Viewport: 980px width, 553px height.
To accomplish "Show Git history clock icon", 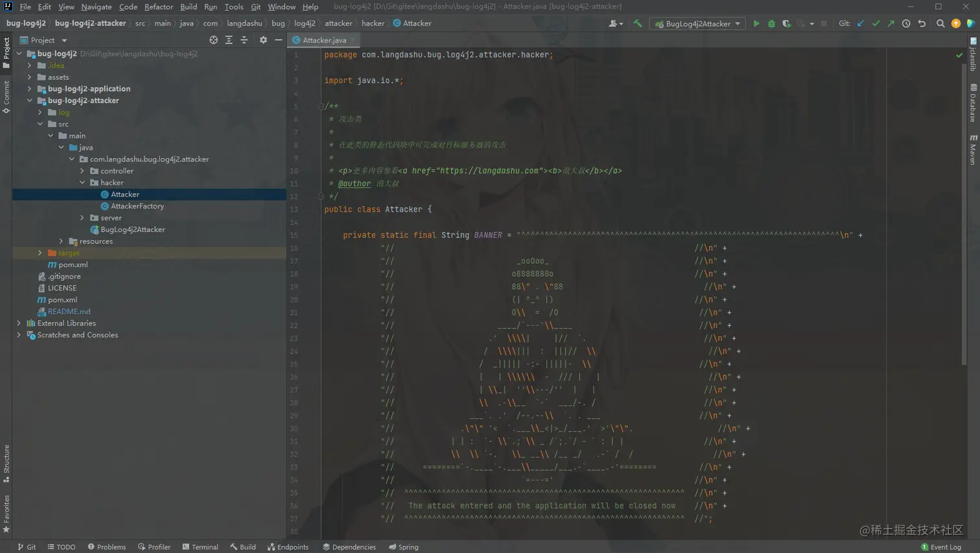I will coord(906,23).
